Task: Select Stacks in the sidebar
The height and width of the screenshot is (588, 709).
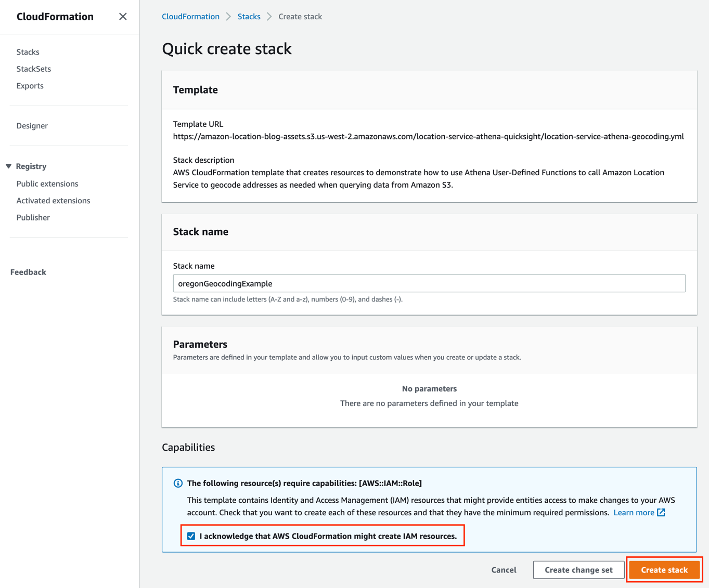Action: (x=28, y=51)
